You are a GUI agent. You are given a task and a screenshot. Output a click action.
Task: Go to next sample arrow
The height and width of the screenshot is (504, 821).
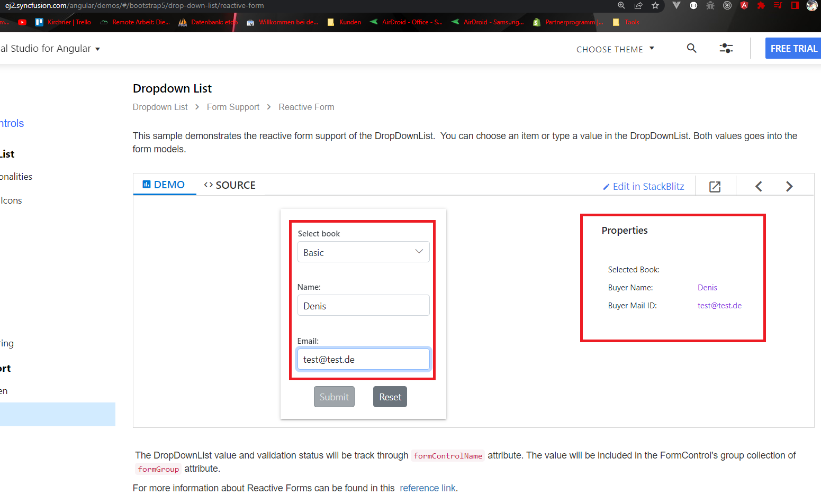[789, 187]
